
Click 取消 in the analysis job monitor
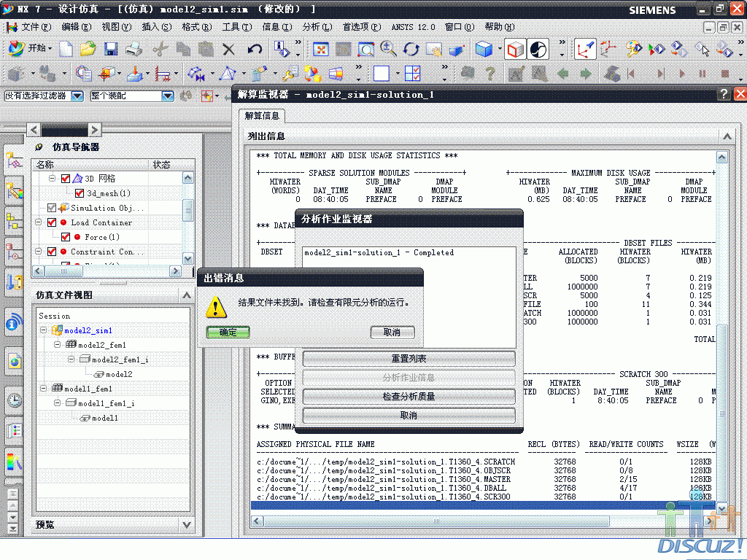(409, 415)
